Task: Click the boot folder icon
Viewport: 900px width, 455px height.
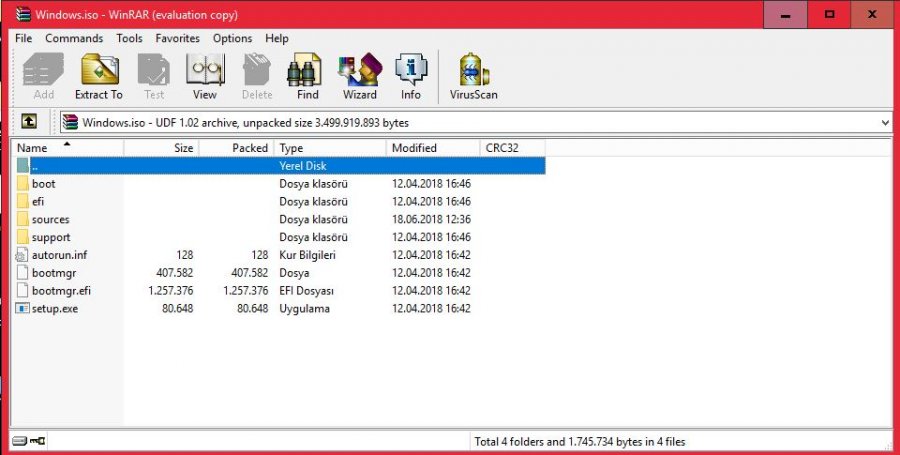Action: [22, 184]
